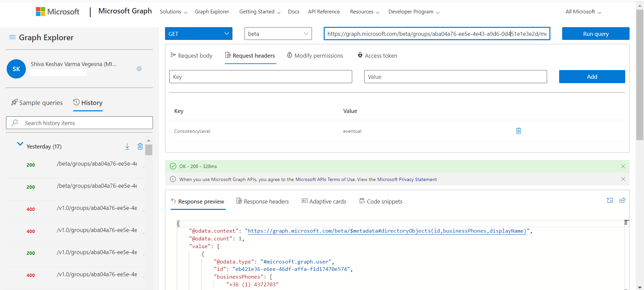
Task: Delete Yesterday history group with trash icon
Action: pos(140,147)
